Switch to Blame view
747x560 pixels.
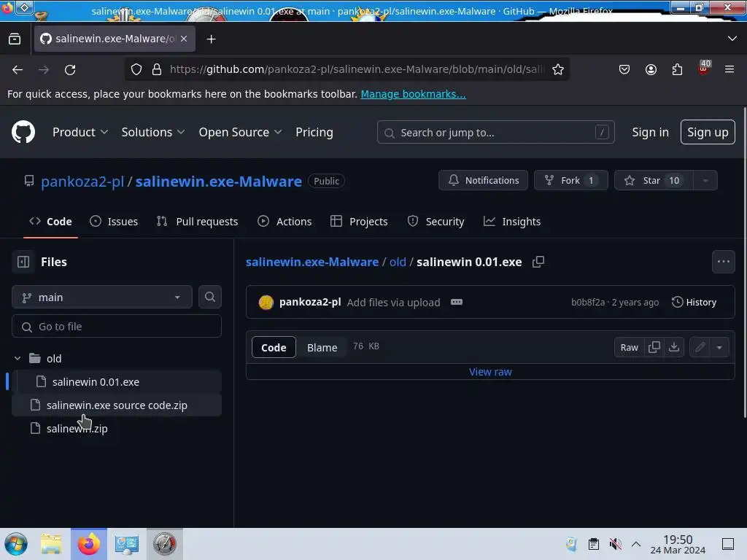(x=322, y=347)
